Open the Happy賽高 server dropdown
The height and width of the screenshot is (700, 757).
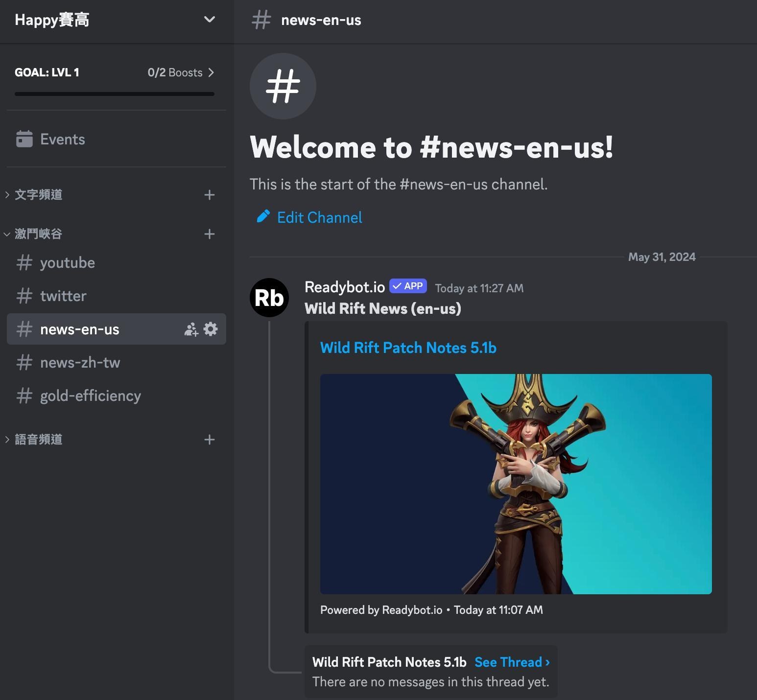coord(209,20)
